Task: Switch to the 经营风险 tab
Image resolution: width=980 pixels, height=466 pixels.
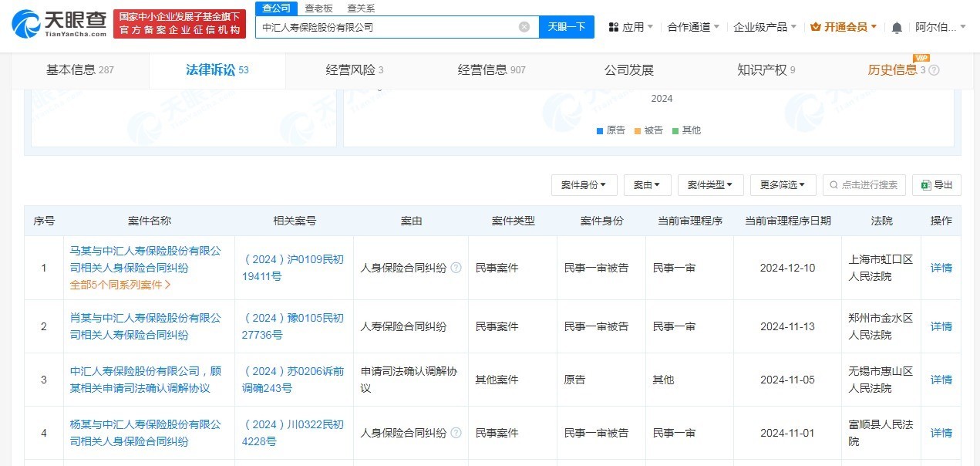Action: (x=355, y=70)
